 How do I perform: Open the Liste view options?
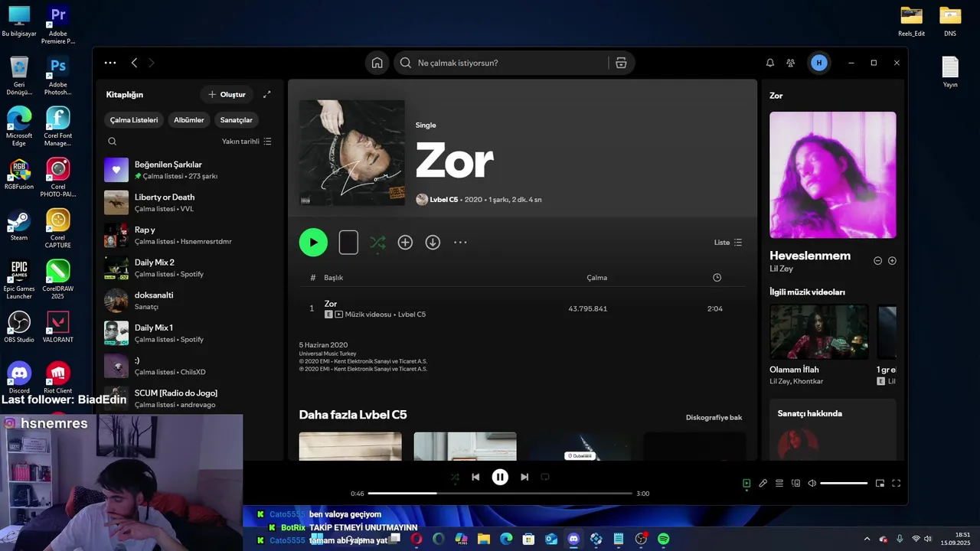pos(728,243)
